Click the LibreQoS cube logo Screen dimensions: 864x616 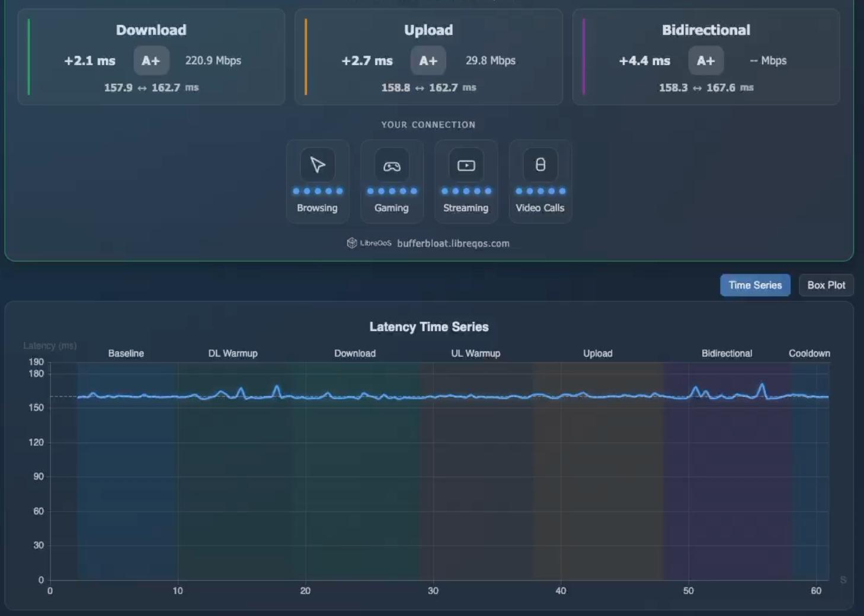point(352,243)
